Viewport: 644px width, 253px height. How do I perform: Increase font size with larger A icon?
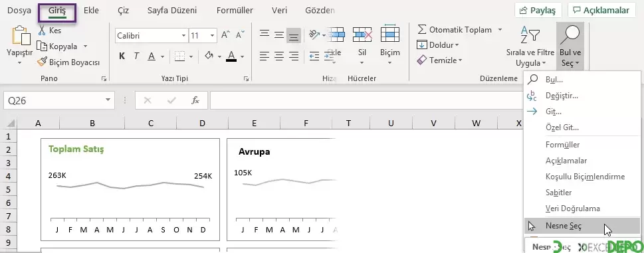click(225, 35)
